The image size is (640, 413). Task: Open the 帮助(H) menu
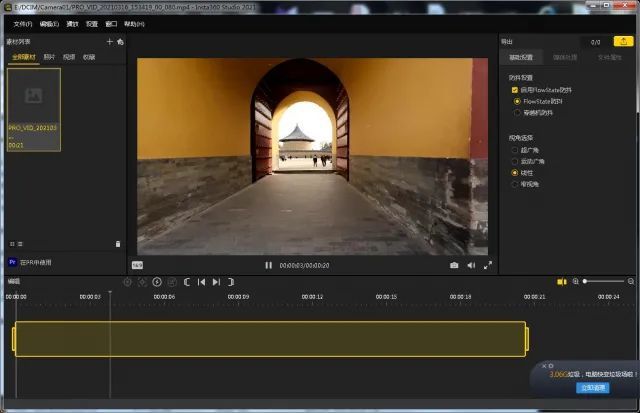[133, 23]
